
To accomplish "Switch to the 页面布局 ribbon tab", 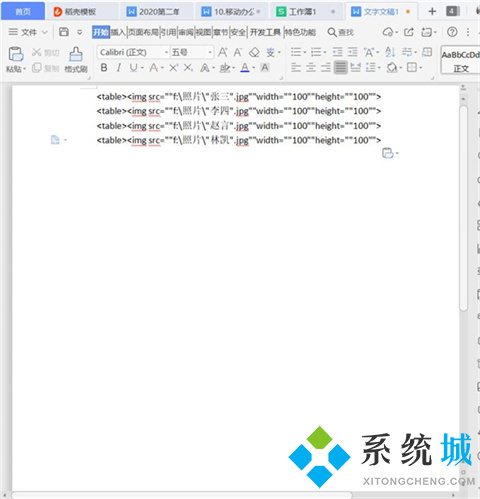I will pos(143,32).
